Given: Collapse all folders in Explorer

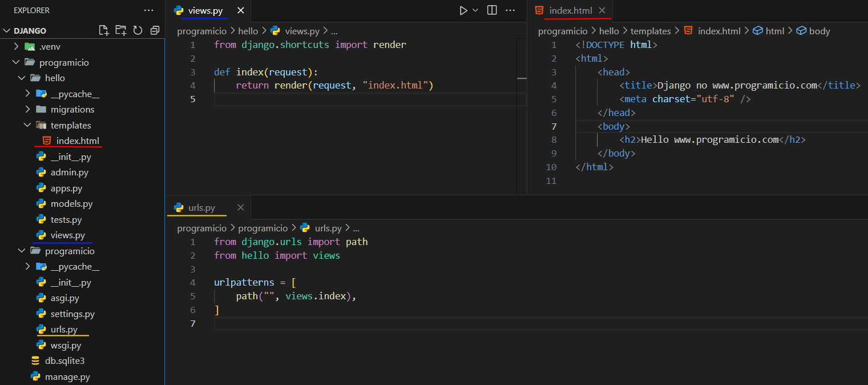Looking at the screenshot, I should (155, 30).
